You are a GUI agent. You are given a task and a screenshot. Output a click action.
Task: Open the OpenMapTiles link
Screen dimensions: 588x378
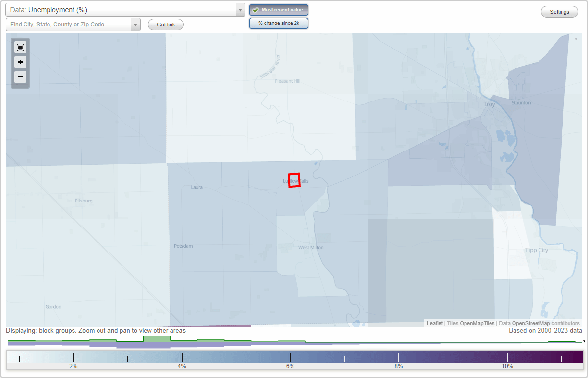pyautogui.click(x=478, y=323)
